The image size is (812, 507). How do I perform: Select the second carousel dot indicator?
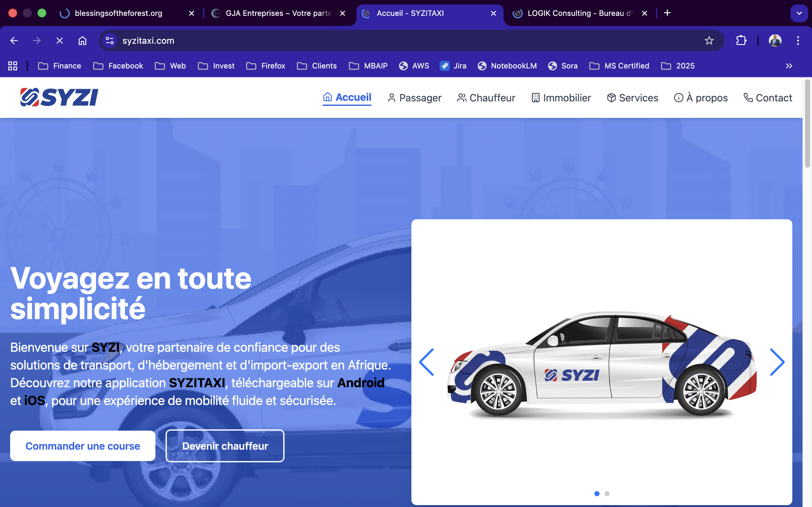coord(607,494)
